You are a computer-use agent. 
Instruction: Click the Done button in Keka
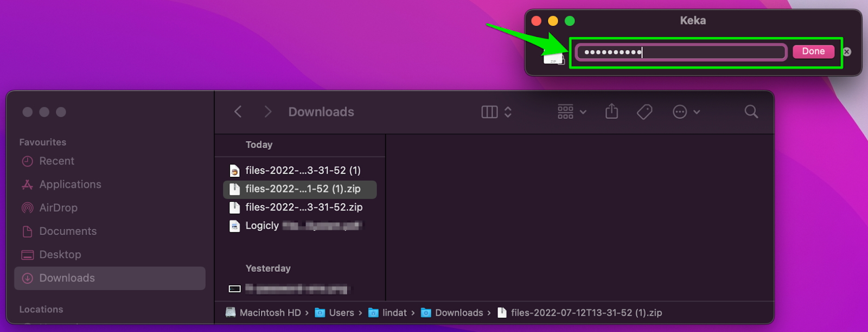813,52
